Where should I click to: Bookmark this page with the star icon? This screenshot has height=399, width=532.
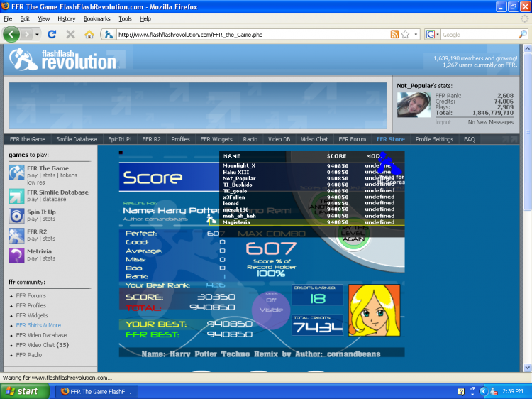click(405, 34)
